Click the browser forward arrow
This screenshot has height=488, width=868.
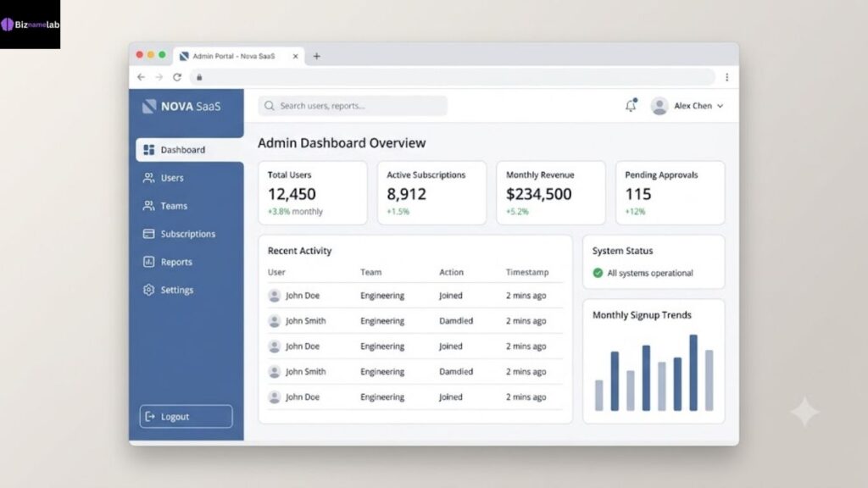click(x=159, y=77)
